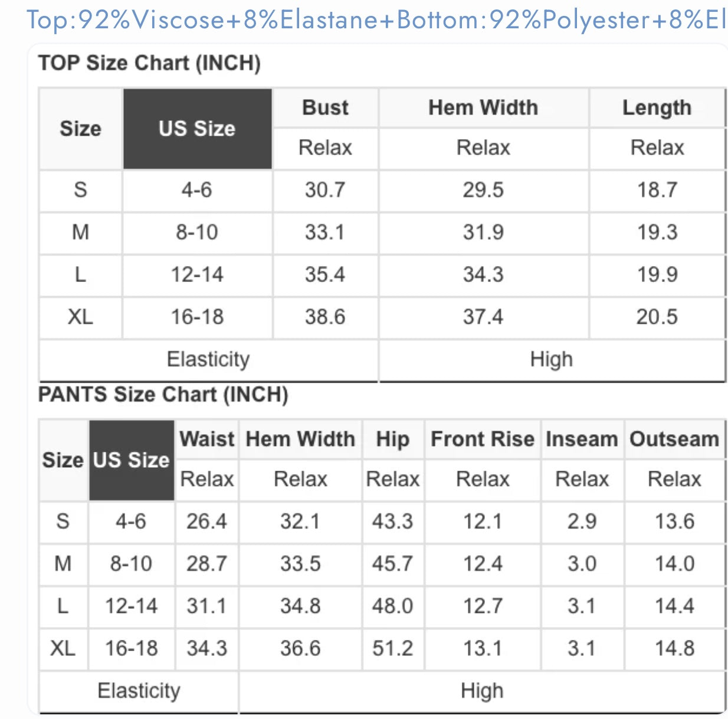
Task: Click the Waist column header
Action: pos(207,439)
